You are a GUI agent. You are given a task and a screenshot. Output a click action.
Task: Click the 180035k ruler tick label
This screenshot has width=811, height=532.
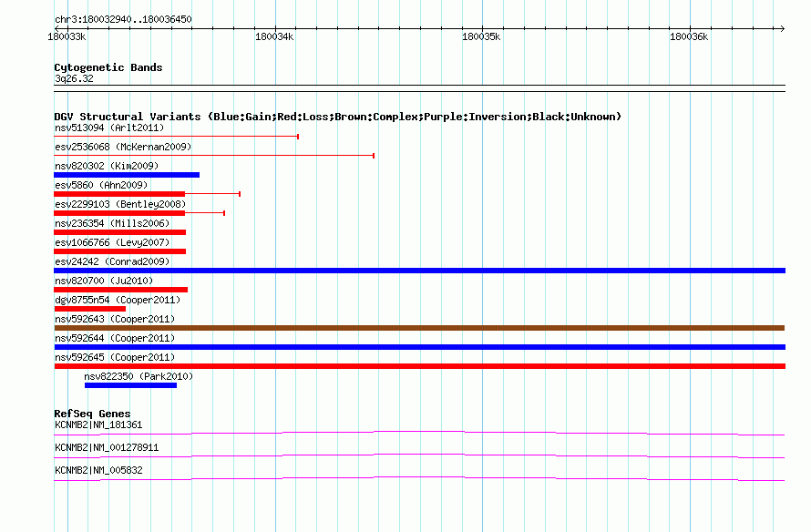(x=481, y=36)
